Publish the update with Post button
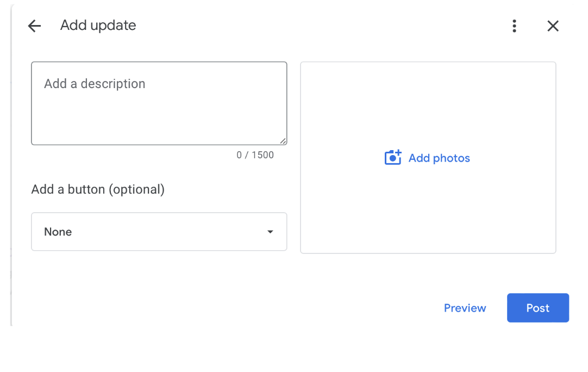 (537, 308)
